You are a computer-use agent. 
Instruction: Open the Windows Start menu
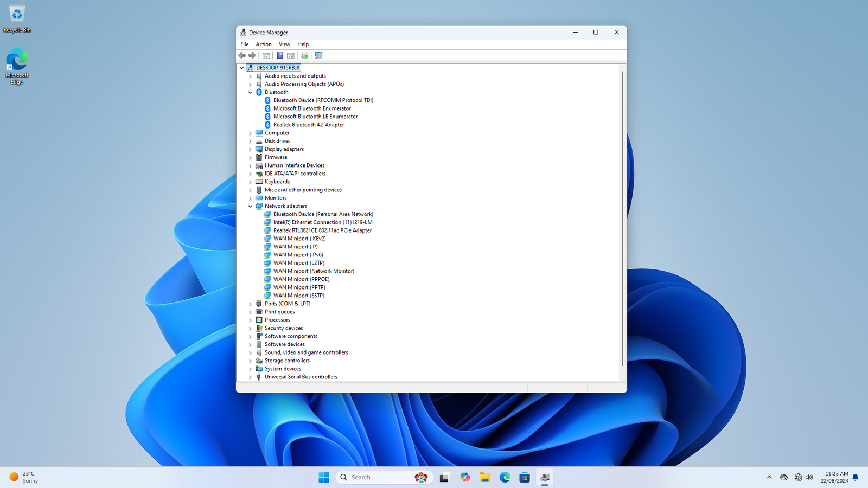coord(324,477)
